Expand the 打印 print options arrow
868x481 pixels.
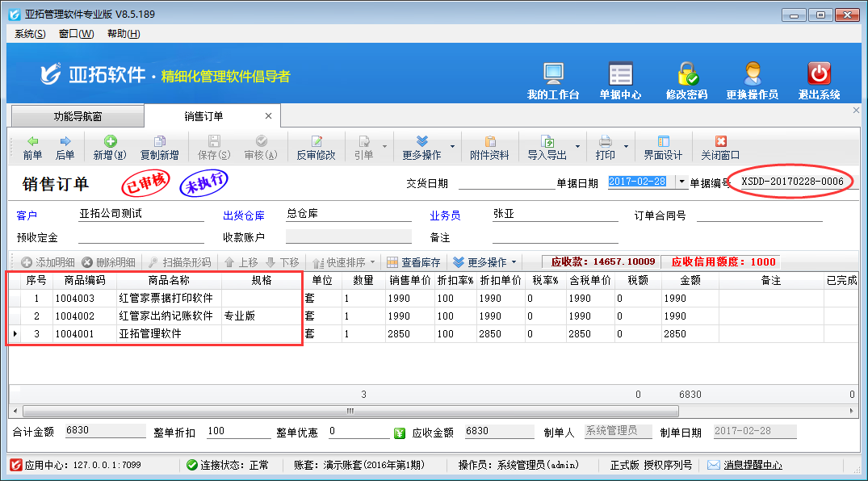[624, 148]
